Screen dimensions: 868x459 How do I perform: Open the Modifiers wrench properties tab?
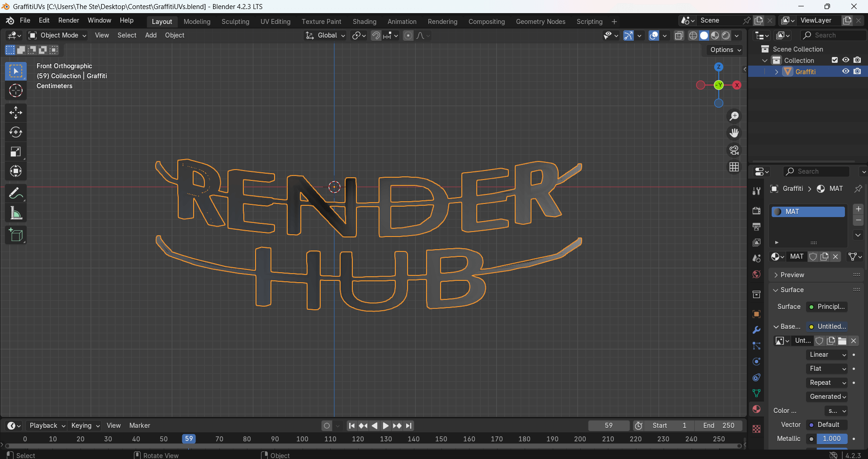[x=756, y=330]
